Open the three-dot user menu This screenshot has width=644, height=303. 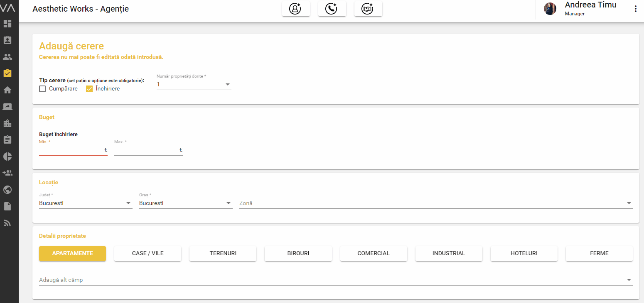tap(635, 9)
